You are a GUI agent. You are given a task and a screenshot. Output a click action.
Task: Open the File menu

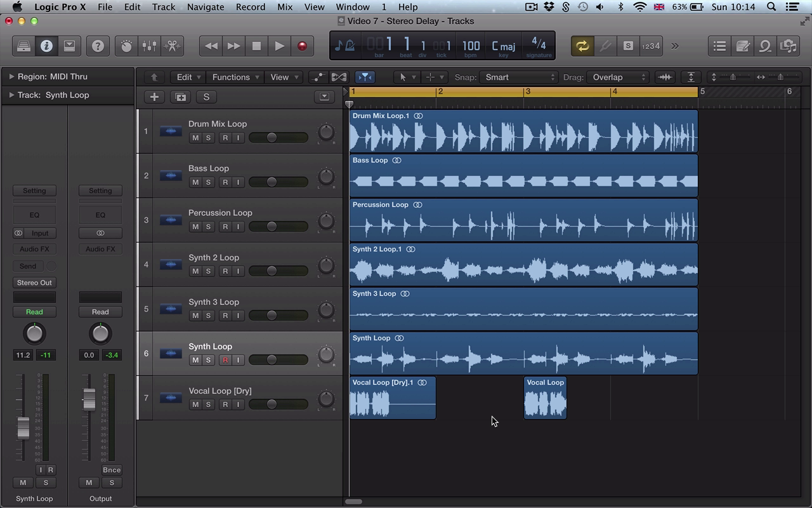[x=105, y=7]
